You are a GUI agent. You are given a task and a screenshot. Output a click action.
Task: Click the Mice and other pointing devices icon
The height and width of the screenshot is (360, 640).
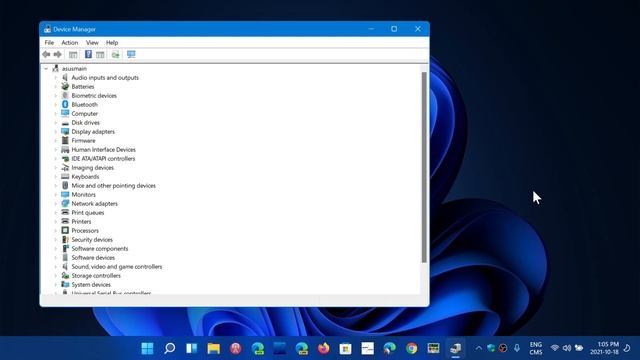[65, 185]
